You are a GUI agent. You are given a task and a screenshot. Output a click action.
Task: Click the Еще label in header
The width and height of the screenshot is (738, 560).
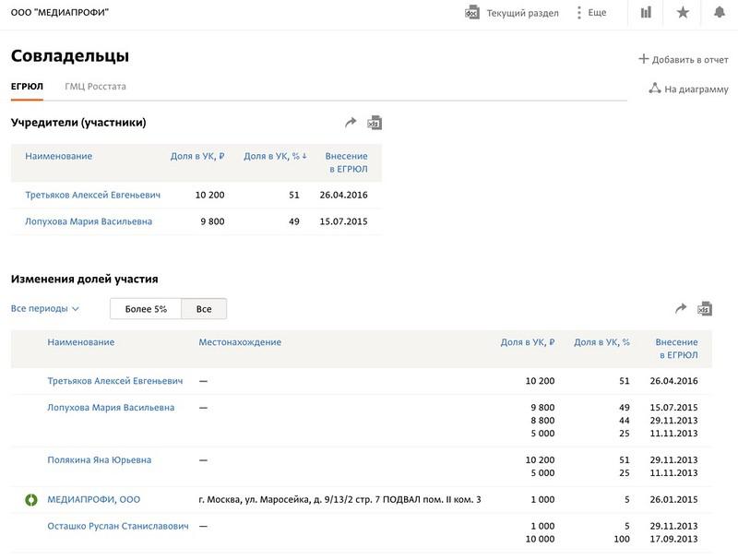[597, 13]
